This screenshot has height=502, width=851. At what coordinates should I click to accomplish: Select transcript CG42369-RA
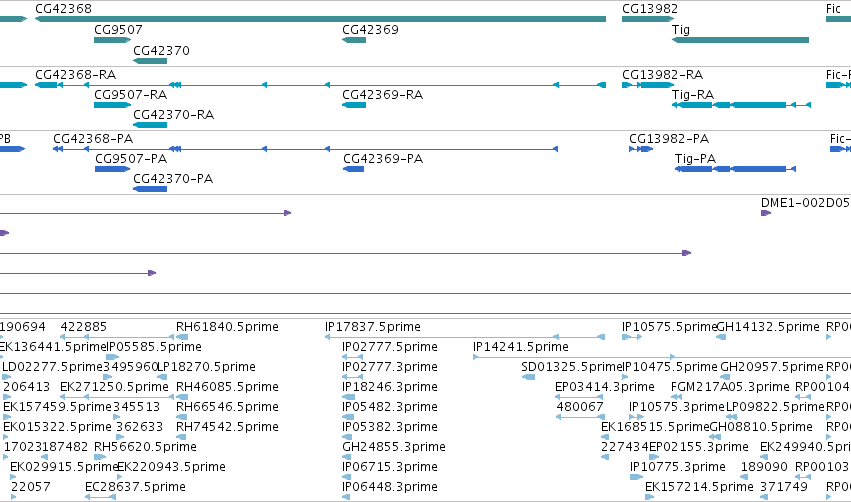[x=354, y=105]
